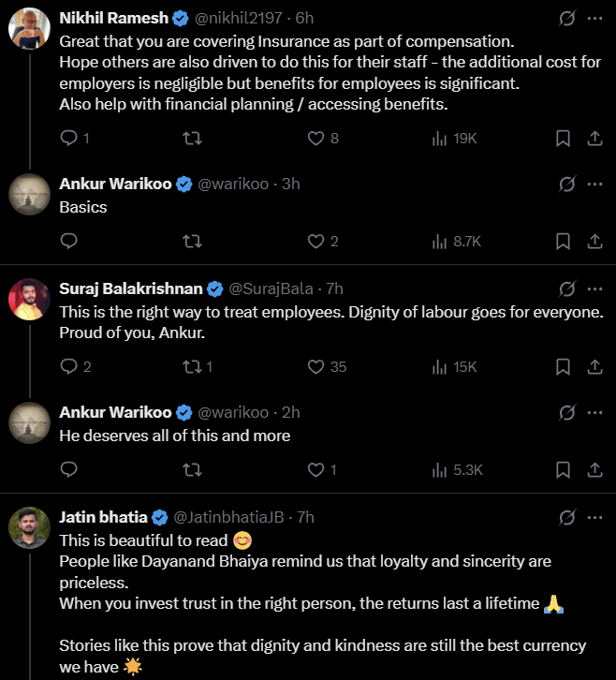The width and height of the screenshot is (616, 680).
Task: Reply to Nikhil Ramesh's tweet
Action: coord(68,139)
